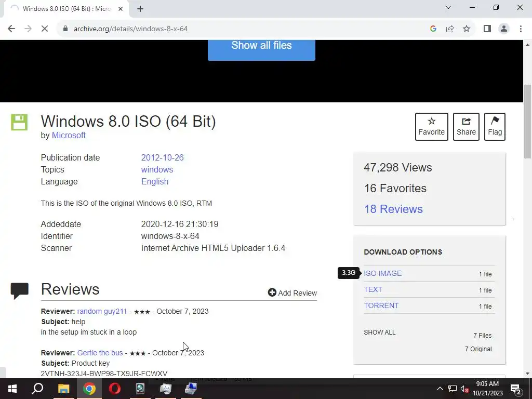Close the Windows 8.0 ISO tab
Viewport: 532px width, 399px height.
coord(121,9)
